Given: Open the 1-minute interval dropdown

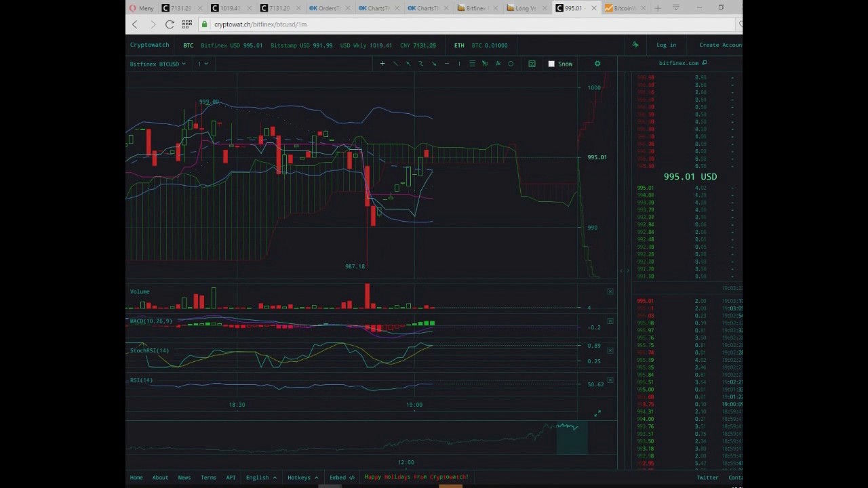Looking at the screenshot, I should coord(203,64).
